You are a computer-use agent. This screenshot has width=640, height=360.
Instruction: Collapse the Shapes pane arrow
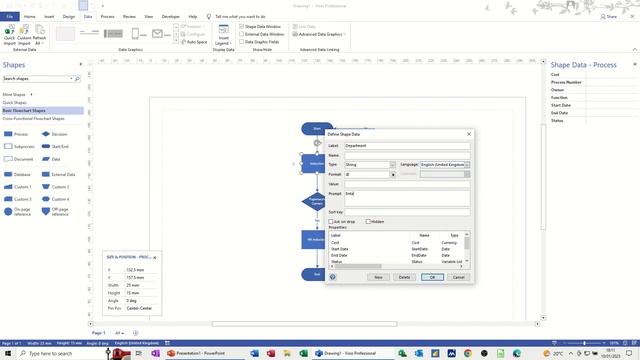click(80, 64)
